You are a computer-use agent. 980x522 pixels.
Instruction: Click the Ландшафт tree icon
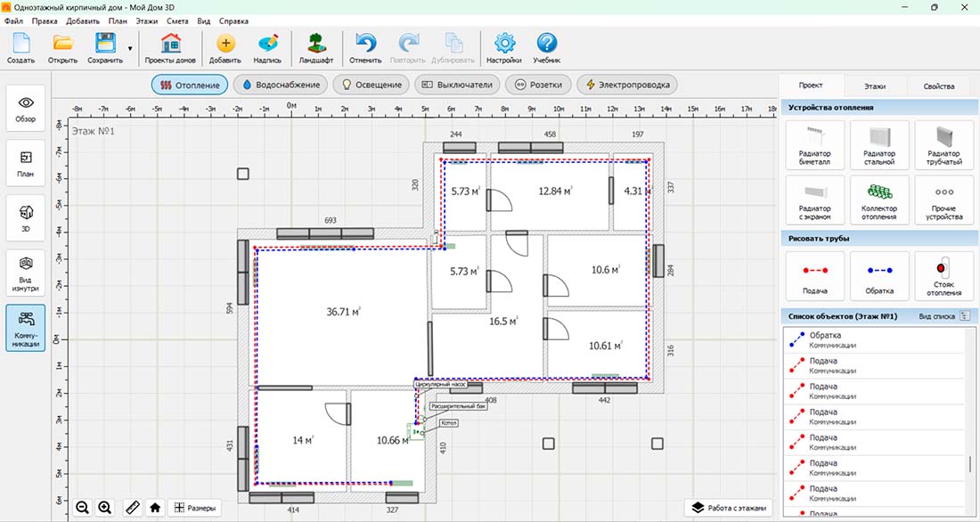click(315, 48)
